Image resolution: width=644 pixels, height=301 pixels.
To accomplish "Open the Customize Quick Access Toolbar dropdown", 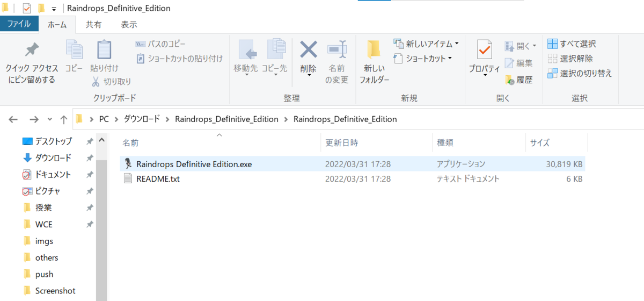I will click(54, 9).
